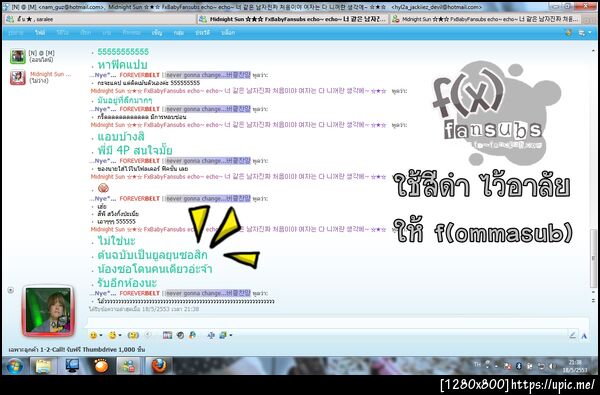Click the dark round icon in the input toolbar
Image resolution: width=600 pixels, height=395 pixels.
180,335
